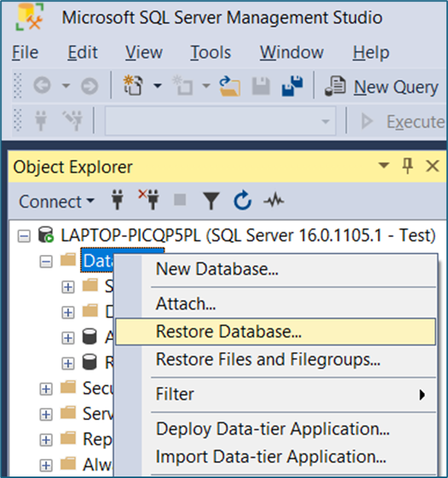
Task: Click the Replication folder icon
Action: click(68, 439)
